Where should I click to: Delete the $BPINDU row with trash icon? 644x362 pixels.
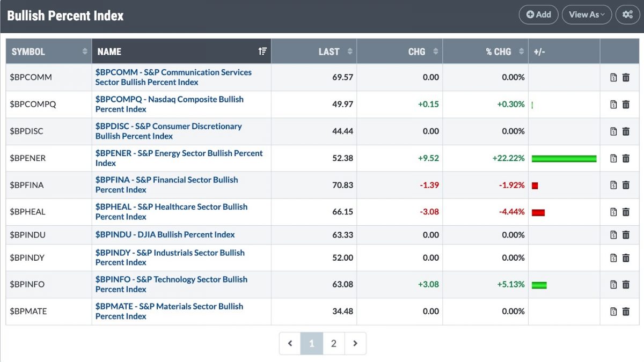(x=626, y=235)
